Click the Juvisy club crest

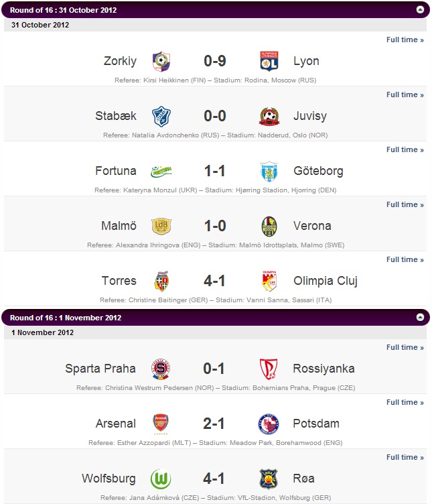(x=269, y=117)
